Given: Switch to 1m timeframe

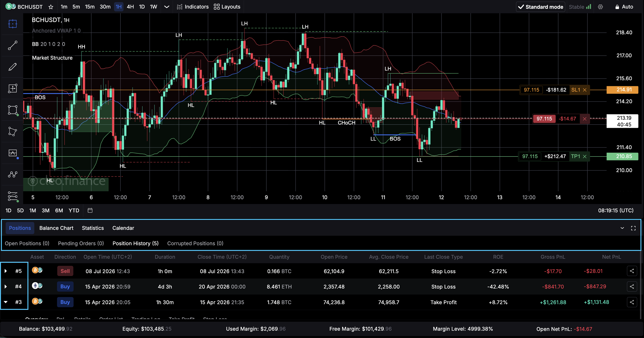Looking at the screenshot, I should point(64,7).
